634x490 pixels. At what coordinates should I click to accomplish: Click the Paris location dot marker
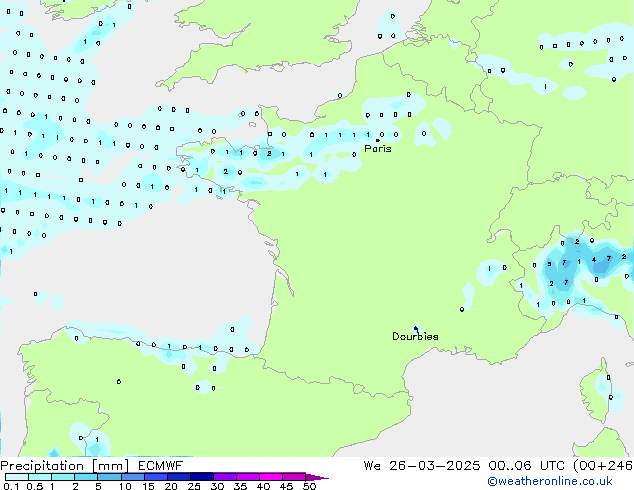coord(378,140)
